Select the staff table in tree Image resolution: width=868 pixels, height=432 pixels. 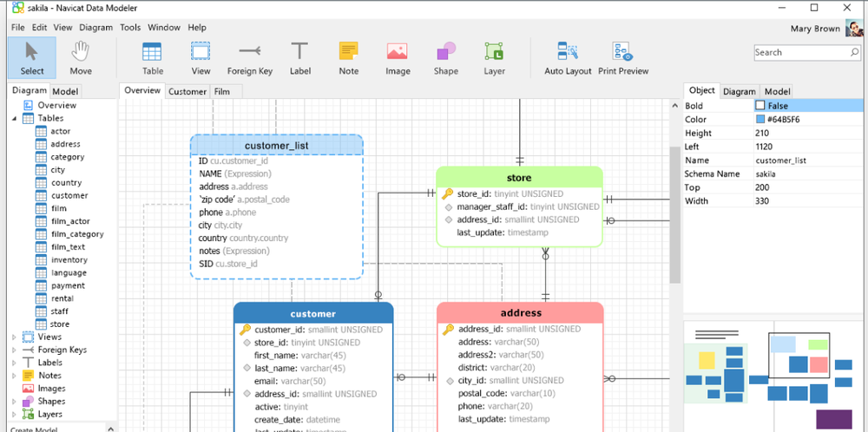[x=59, y=311]
